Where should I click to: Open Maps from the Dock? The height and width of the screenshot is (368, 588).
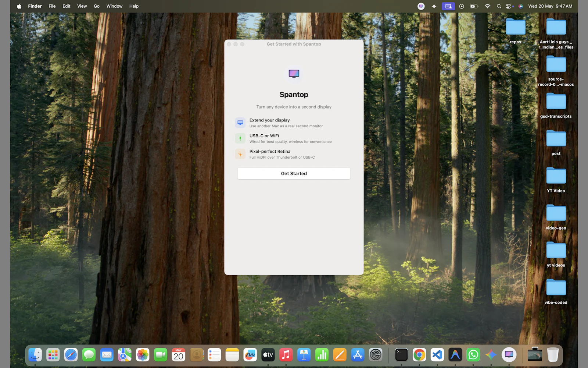pyautogui.click(x=125, y=355)
